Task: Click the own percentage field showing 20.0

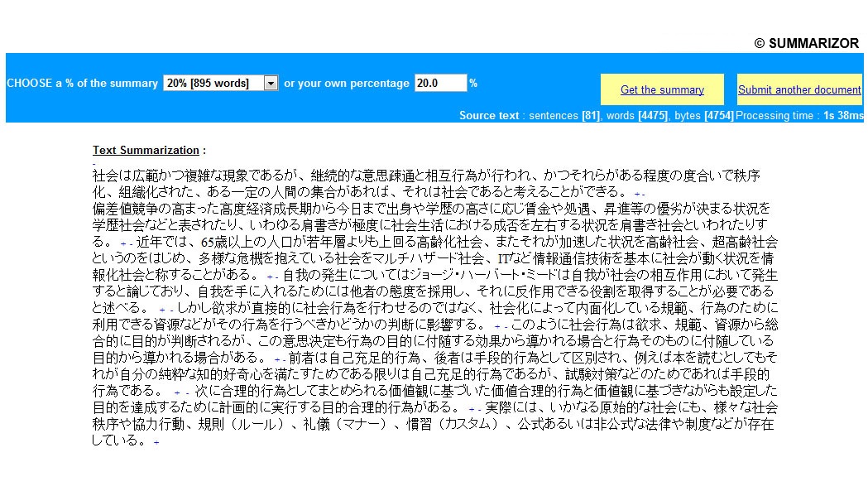Action: click(440, 83)
